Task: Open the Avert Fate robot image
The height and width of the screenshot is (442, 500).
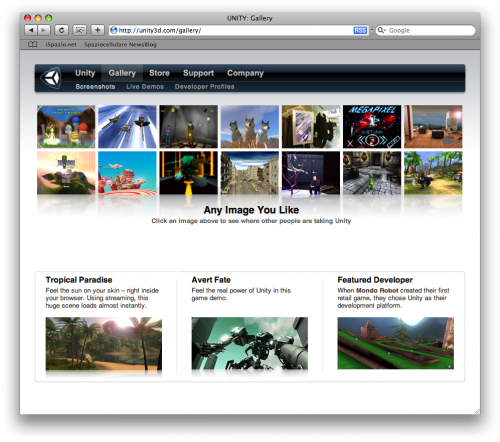Action: [x=250, y=343]
